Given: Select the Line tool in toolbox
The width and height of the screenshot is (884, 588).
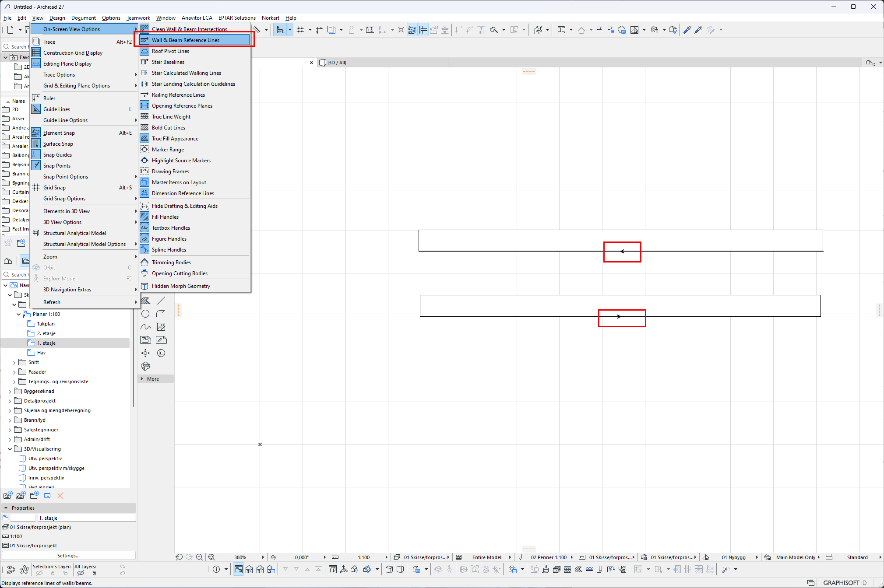Looking at the screenshot, I should pyautogui.click(x=161, y=301).
